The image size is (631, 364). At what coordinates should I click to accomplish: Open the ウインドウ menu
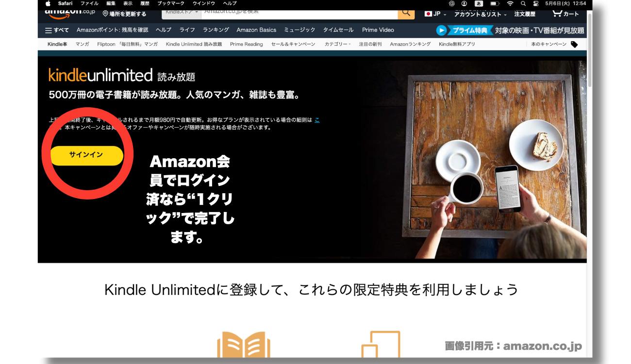coord(204,3)
